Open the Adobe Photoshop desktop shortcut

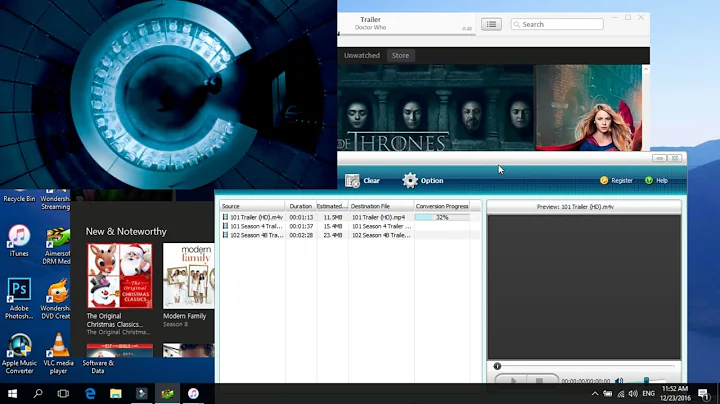(19, 298)
